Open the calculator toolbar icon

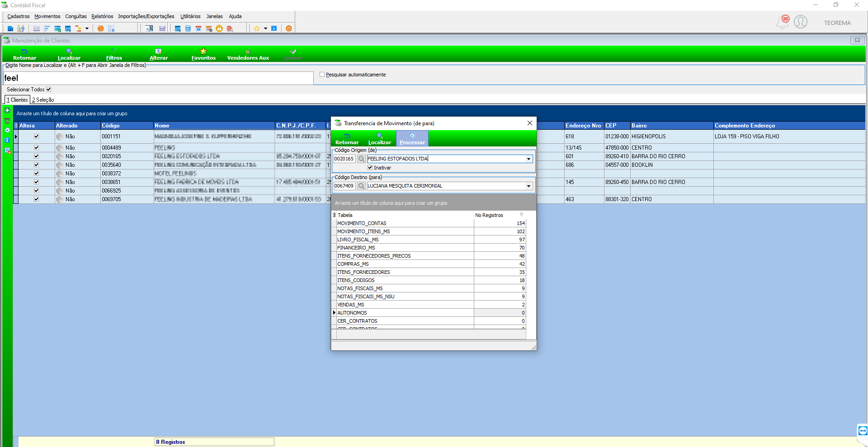tap(188, 28)
